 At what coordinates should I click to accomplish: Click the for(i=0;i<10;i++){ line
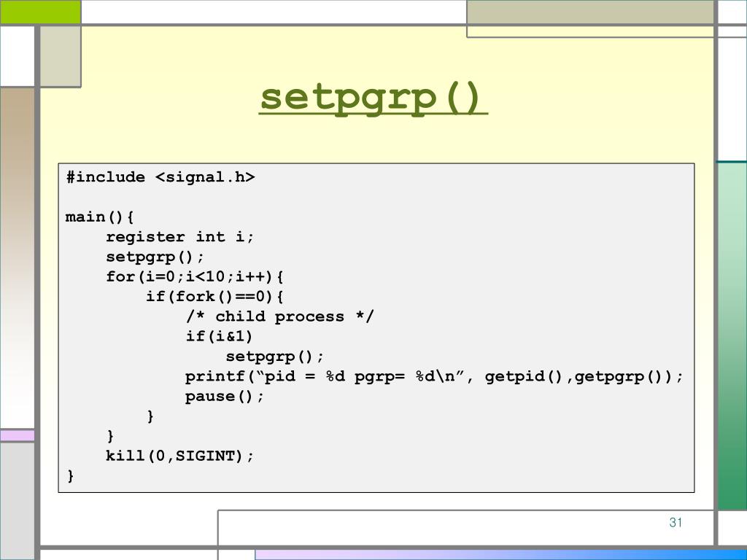[194, 277]
